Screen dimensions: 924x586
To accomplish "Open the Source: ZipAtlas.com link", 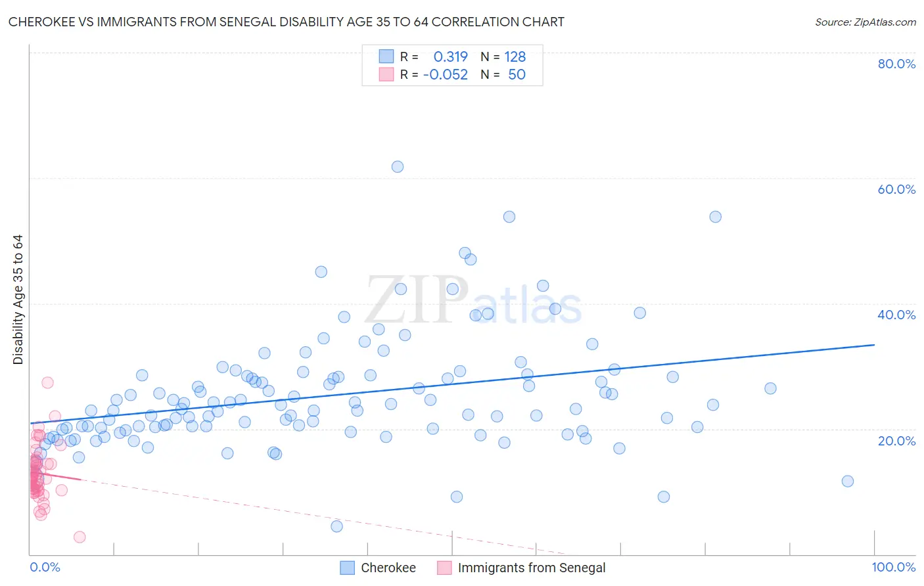I will click(x=866, y=22).
